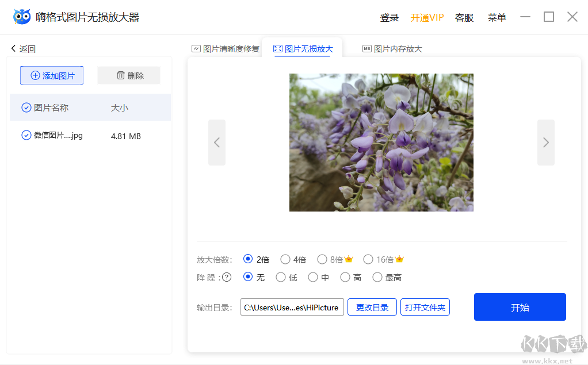The width and height of the screenshot is (588, 365).
Task: Open output folder via 打开文件夹
Action: 425,307
